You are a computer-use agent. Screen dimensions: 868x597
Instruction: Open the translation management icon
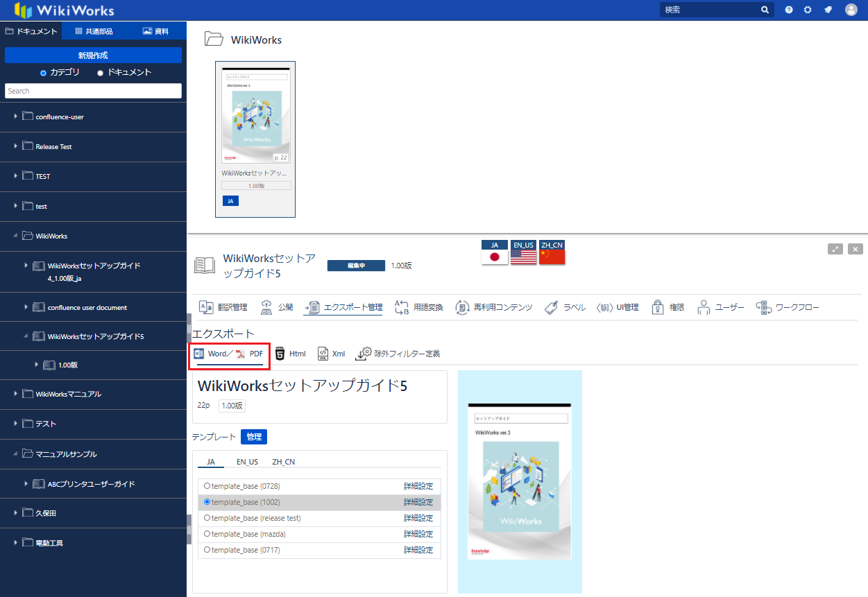(x=206, y=307)
